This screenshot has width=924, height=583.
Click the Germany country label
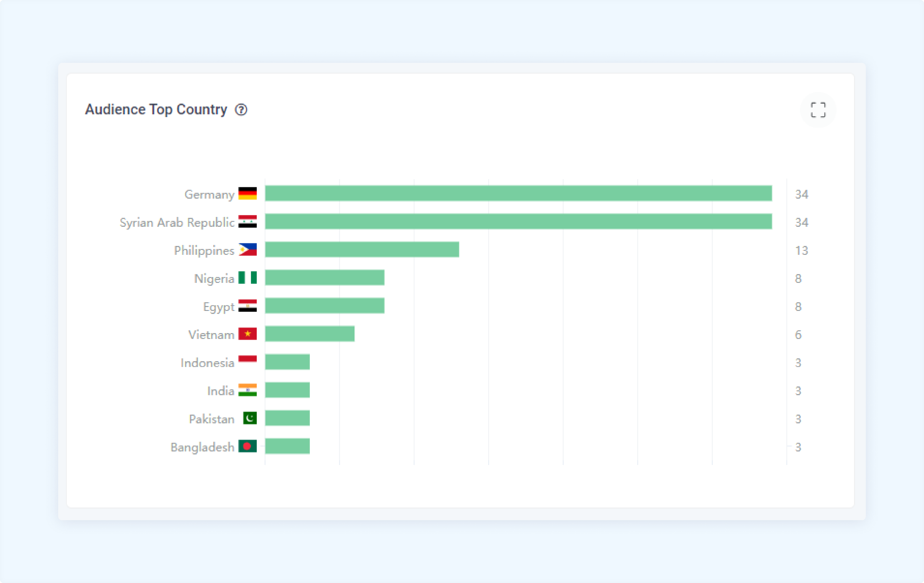pyautogui.click(x=209, y=194)
